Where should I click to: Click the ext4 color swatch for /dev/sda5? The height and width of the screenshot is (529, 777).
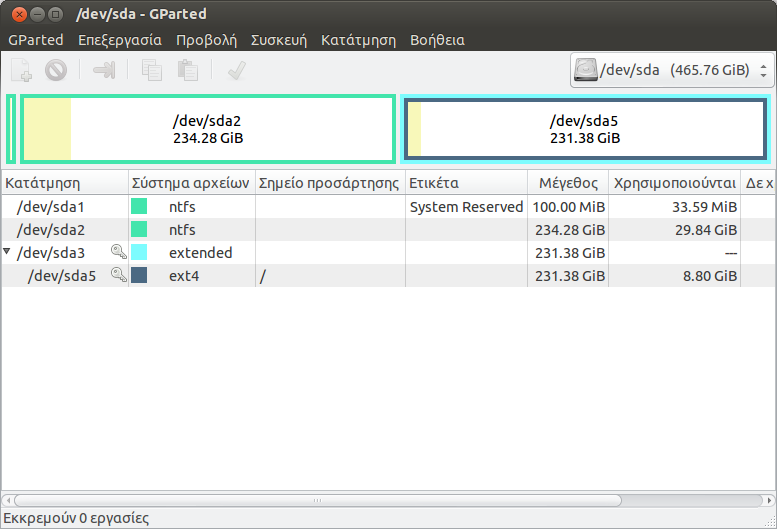139,276
